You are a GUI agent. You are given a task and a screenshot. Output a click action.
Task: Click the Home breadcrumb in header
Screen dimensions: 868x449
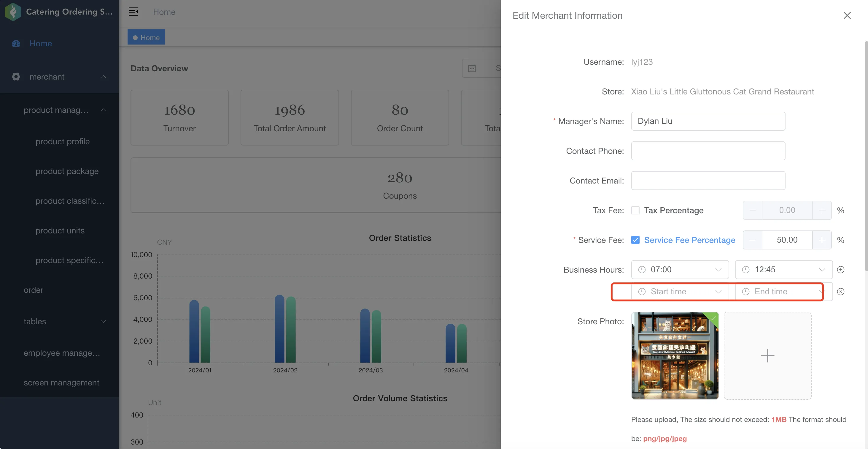(164, 12)
